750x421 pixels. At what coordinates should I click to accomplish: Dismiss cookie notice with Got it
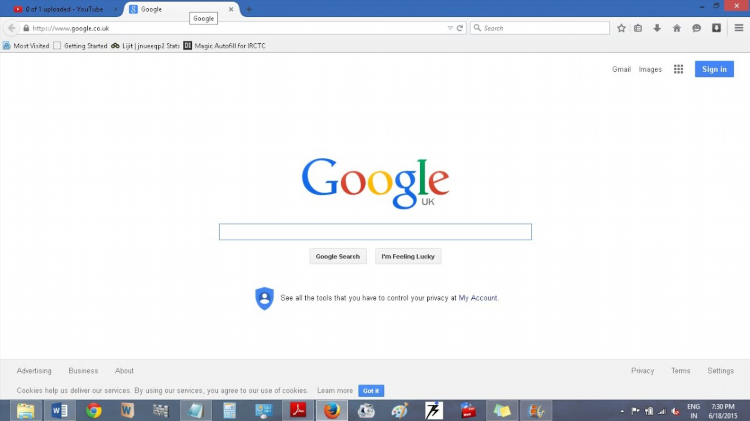371,391
